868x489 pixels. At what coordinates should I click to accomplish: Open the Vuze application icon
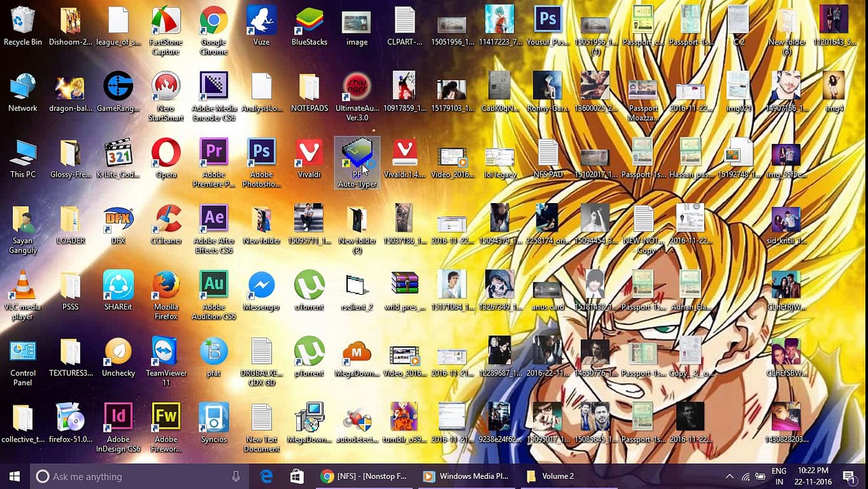pos(261,27)
